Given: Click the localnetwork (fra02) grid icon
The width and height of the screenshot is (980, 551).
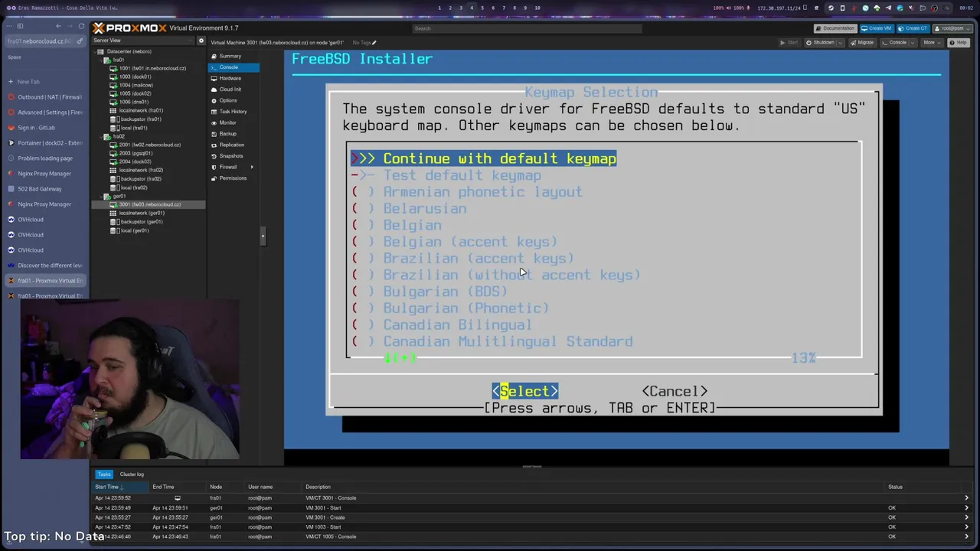Looking at the screenshot, I should [114, 170].
